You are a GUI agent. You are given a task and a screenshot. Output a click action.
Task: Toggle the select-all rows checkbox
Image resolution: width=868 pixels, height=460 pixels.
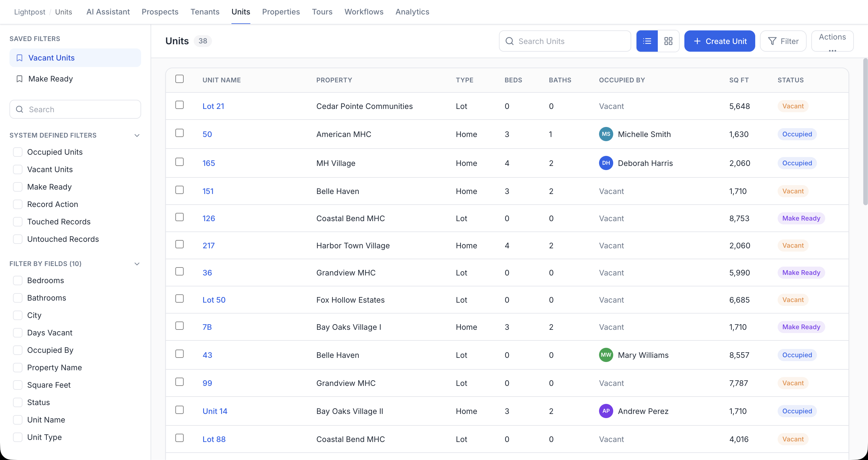point(180,79)
